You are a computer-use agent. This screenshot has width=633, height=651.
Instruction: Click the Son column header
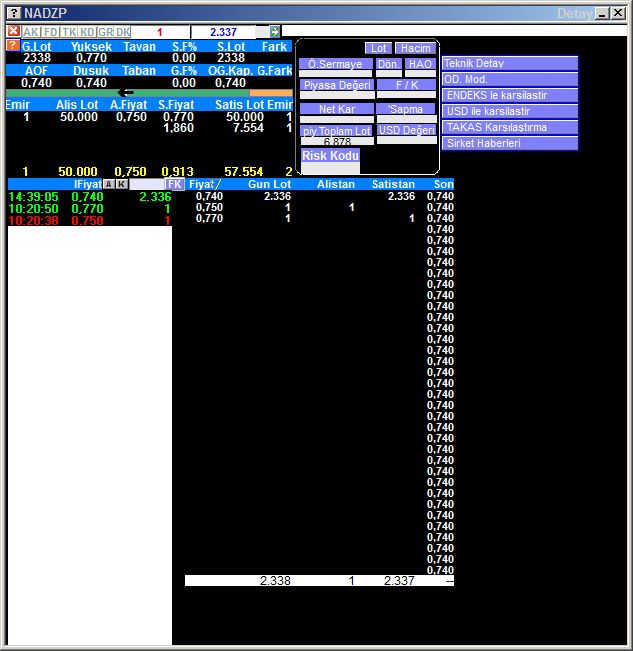click(444, 184)
